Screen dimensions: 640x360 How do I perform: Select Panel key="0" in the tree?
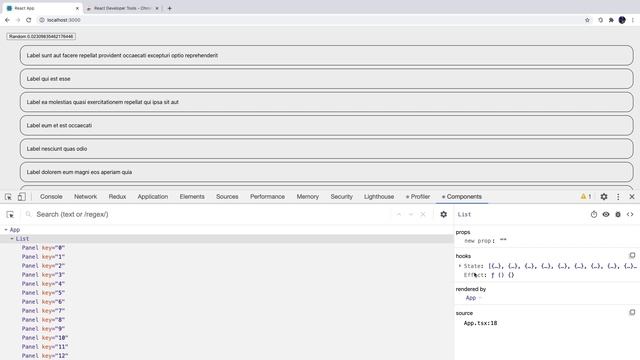(x=43, y=248)
